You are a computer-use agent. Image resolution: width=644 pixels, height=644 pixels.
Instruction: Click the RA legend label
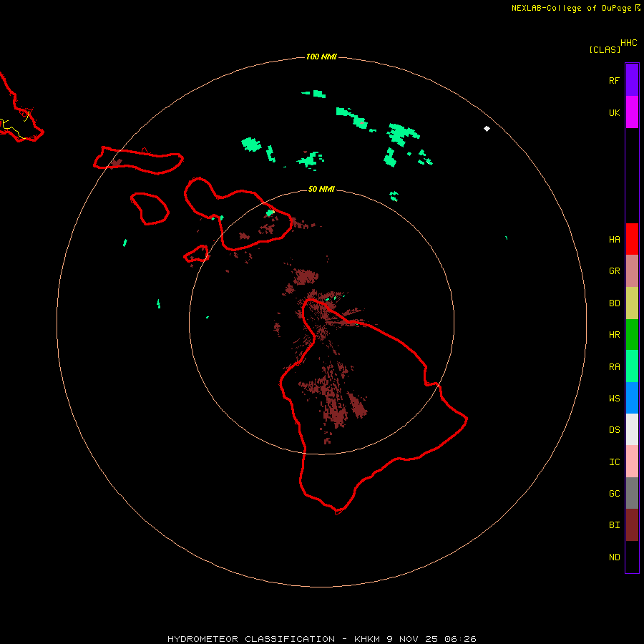[615, 367]
